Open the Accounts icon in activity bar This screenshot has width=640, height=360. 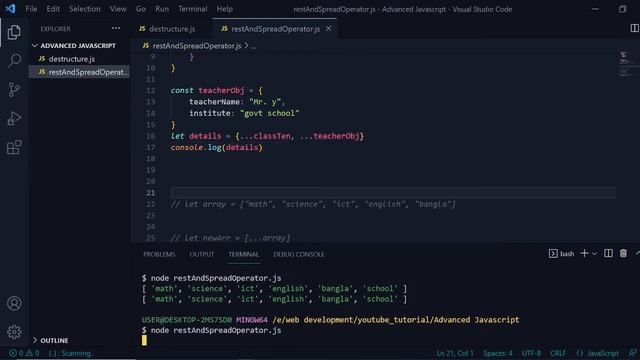[x=14, y=303]
